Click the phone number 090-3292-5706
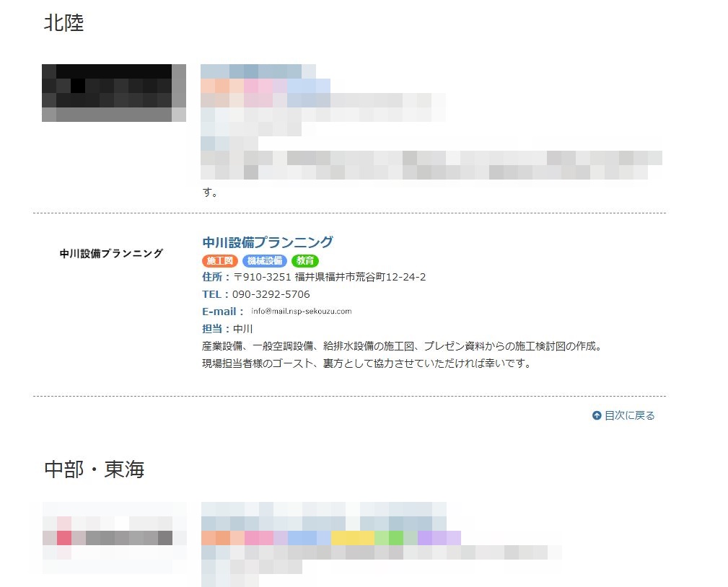 tap(271, 294)
